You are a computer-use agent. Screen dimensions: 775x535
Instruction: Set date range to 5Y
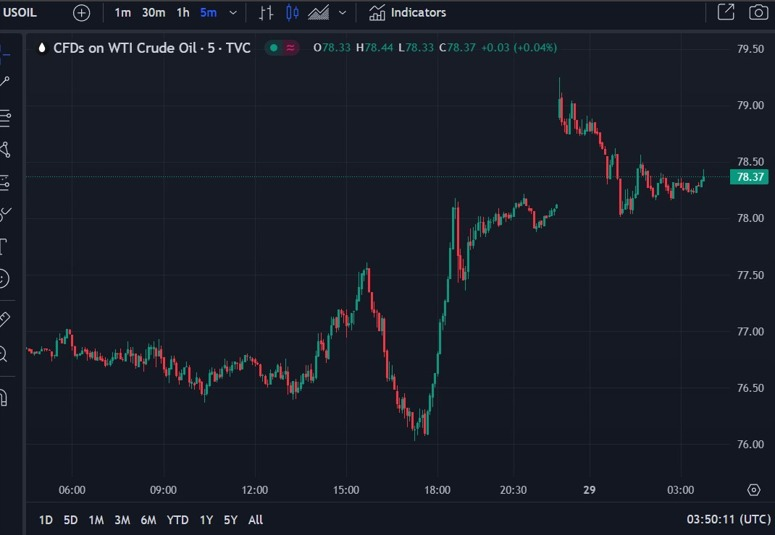(230, 520)
